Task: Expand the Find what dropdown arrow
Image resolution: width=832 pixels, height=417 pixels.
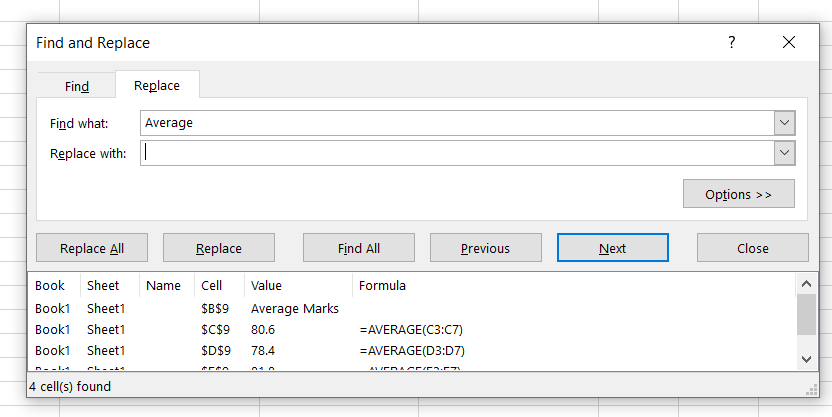Action: click(784, 123)
